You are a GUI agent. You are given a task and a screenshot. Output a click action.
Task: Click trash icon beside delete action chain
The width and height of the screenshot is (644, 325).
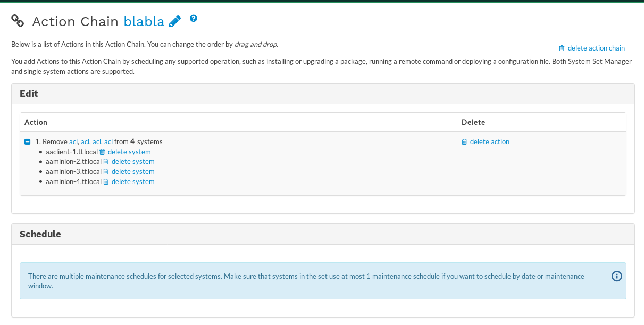click(562, 48)
